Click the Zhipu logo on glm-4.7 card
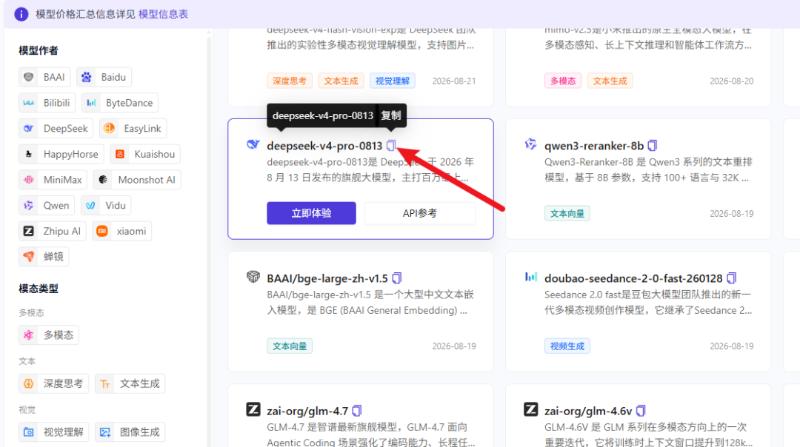The image size is (800, 447). 253,409
